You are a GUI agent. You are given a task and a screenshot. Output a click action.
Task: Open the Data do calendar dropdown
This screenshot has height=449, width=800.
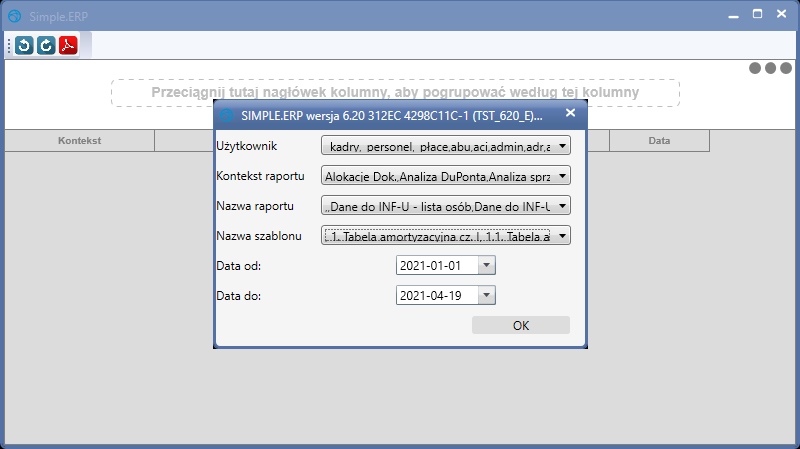487,295
